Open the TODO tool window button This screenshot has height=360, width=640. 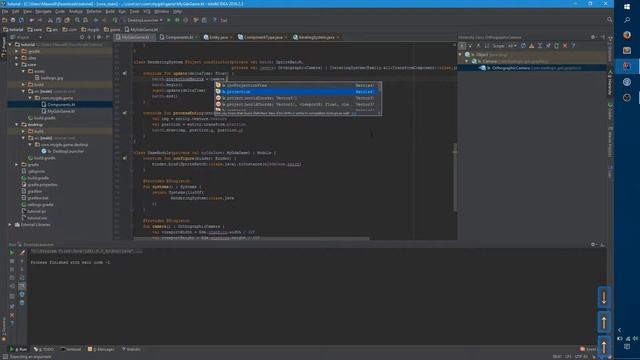pos(44,349)
